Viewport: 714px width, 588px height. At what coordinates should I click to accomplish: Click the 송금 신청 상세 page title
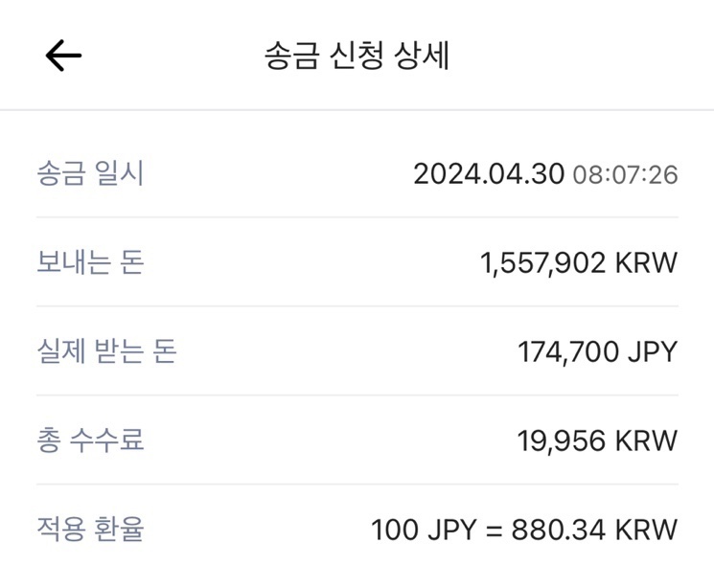357,56
